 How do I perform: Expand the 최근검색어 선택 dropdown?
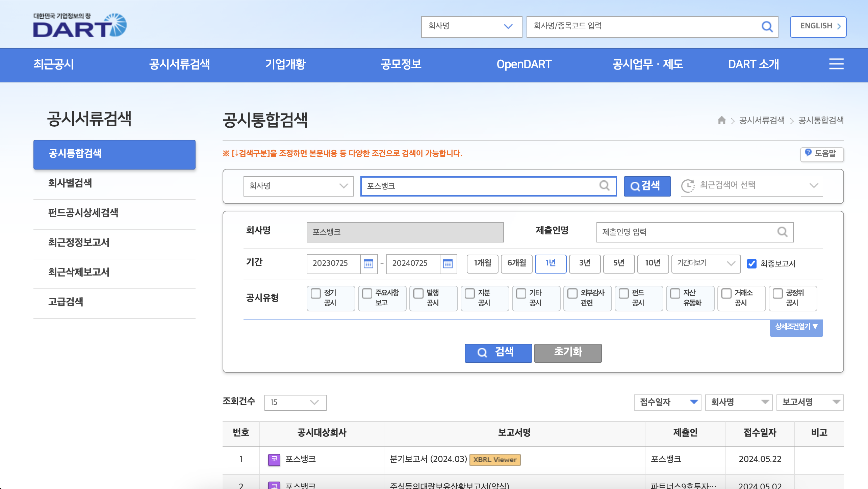pos(752,185)
